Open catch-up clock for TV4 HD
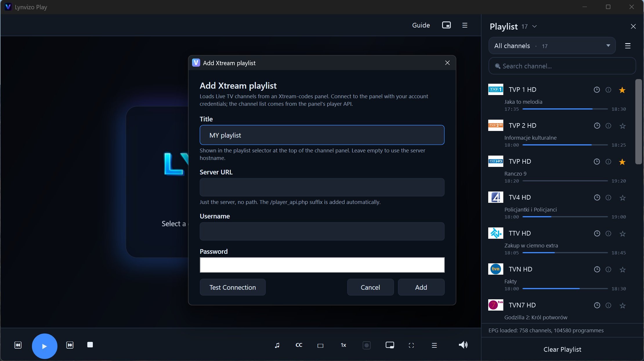Image resolution: width=644 pixels, height=361 pixels. click(597, 198)
